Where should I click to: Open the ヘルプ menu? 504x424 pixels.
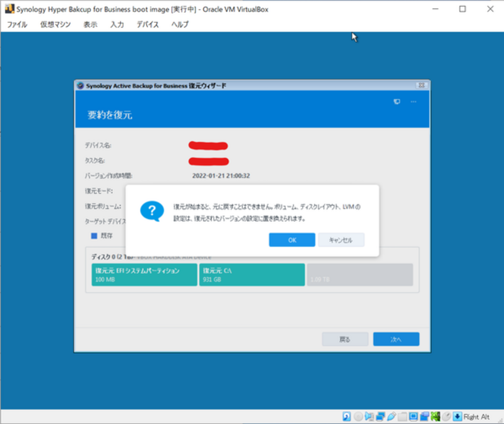[x=180, y=24]
